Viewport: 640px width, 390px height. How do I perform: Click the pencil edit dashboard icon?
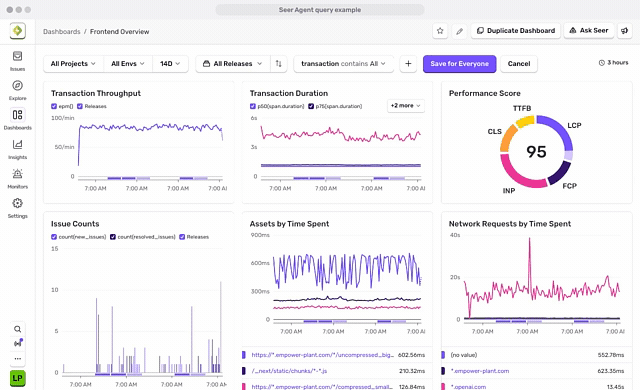[x=459, y=31]
